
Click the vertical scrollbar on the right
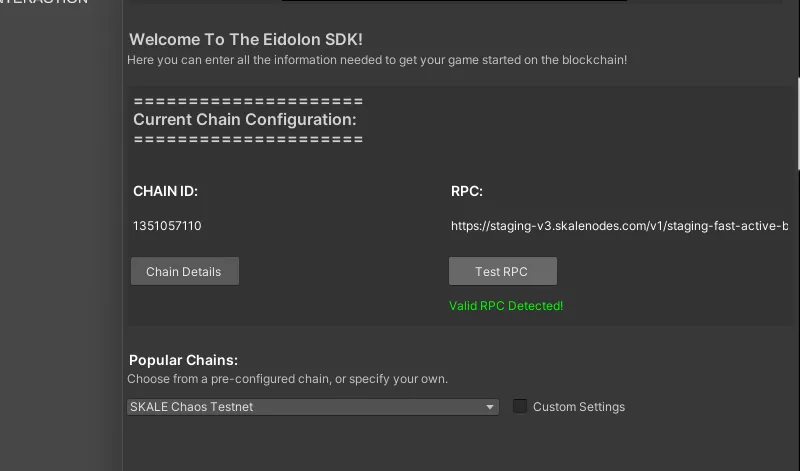(x=797, y=120)
